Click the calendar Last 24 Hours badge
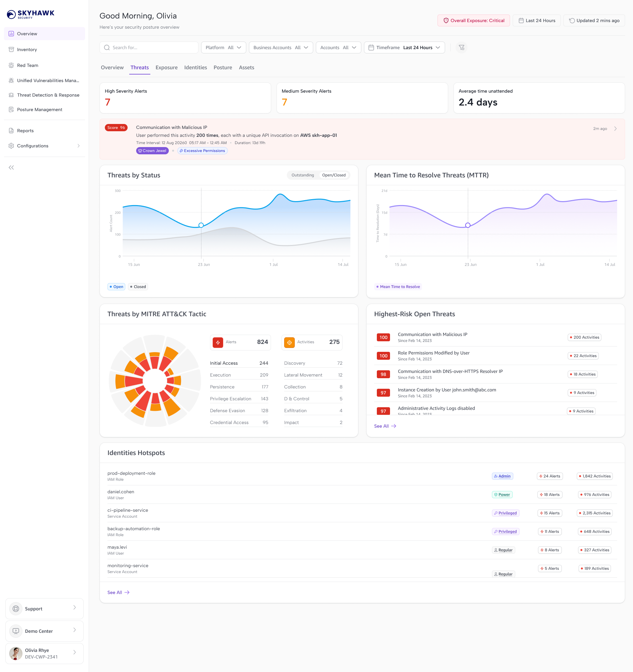This screenshot has width=633, height=672. click(536, 21)
